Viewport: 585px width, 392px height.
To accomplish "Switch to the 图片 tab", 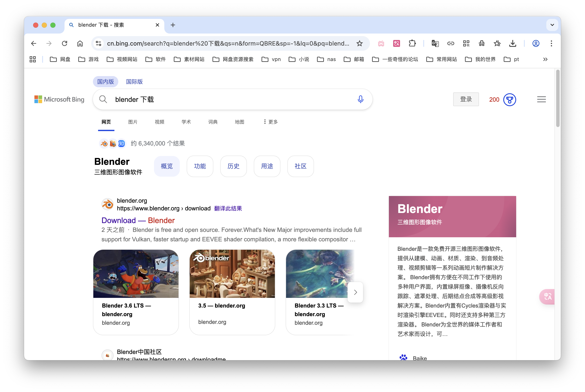I will pyautogui.click(x=133, y=122).
